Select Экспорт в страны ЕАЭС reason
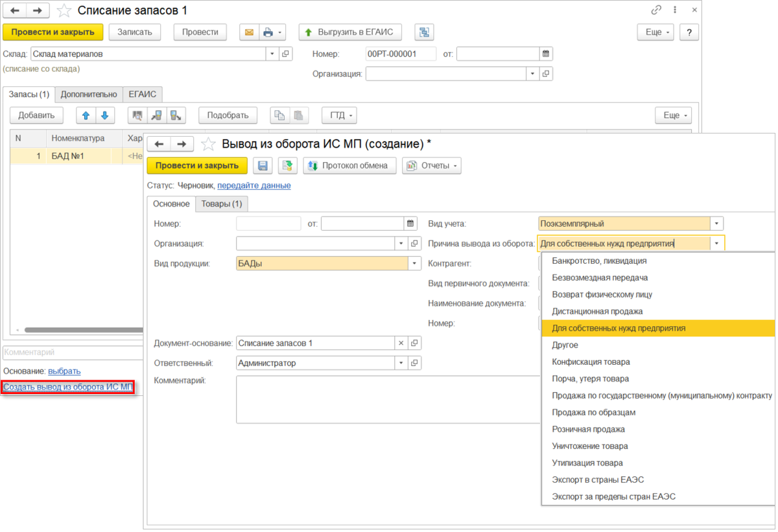This screenshot has height=532, width=778. pyautogui.click(x=658, y=480)
